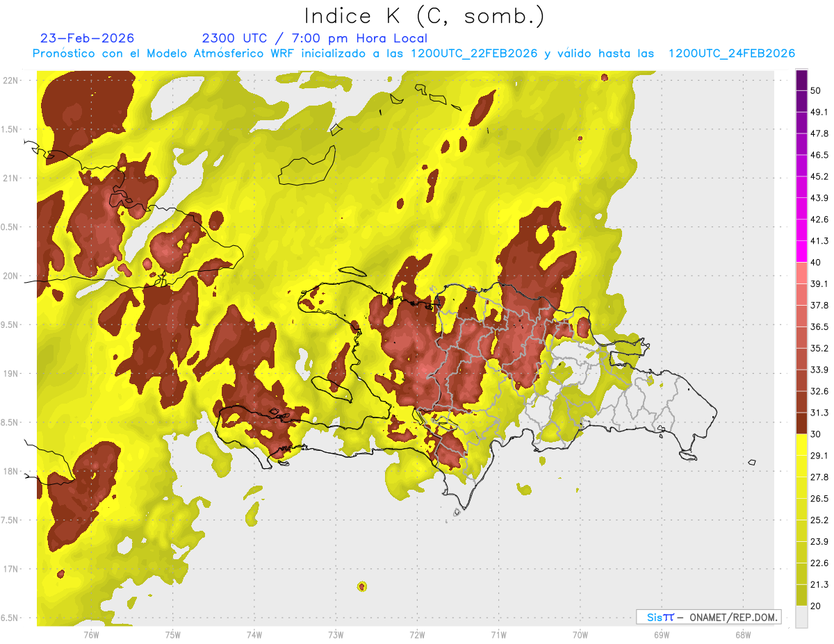Click the "18N" latitude label

pos(10,471)
